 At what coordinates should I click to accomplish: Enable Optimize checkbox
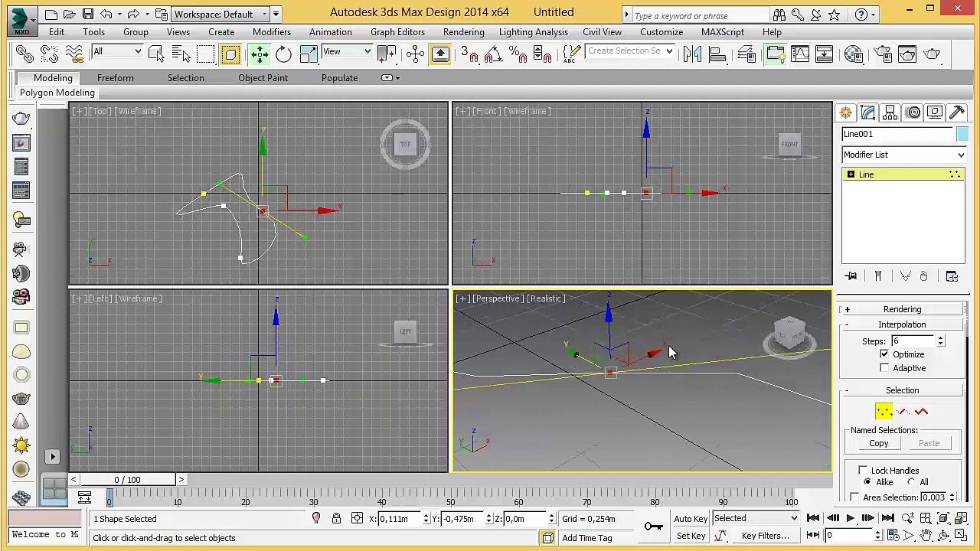click(x=884, y=354)
